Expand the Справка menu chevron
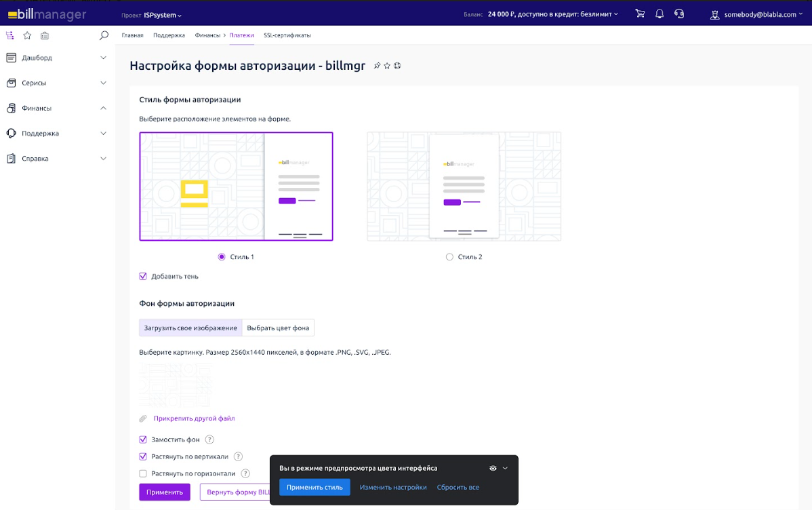This screenshot has width=812, height=510. point(103,159)
